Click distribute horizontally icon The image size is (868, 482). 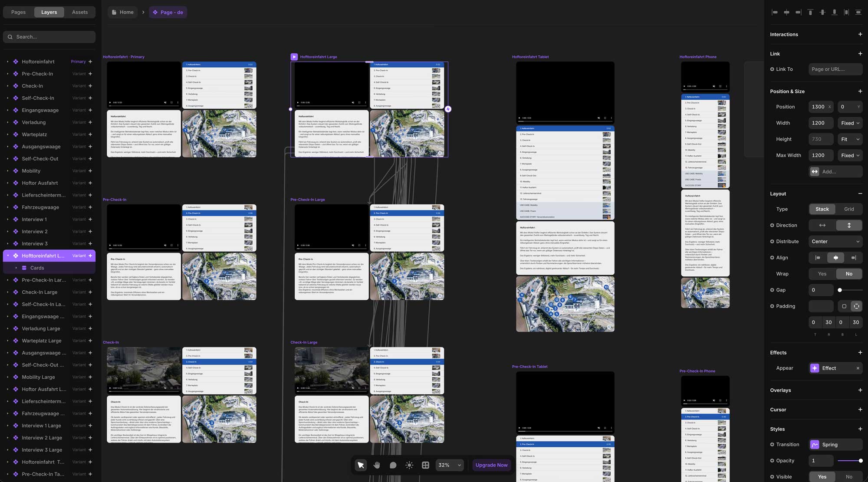[846, 12]
